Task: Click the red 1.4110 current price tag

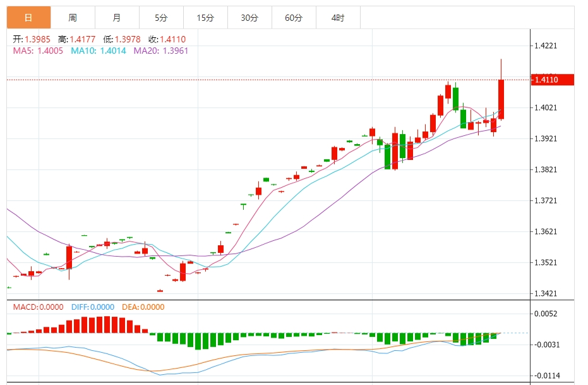Action: pyautogui.click(x=552, y=80)
